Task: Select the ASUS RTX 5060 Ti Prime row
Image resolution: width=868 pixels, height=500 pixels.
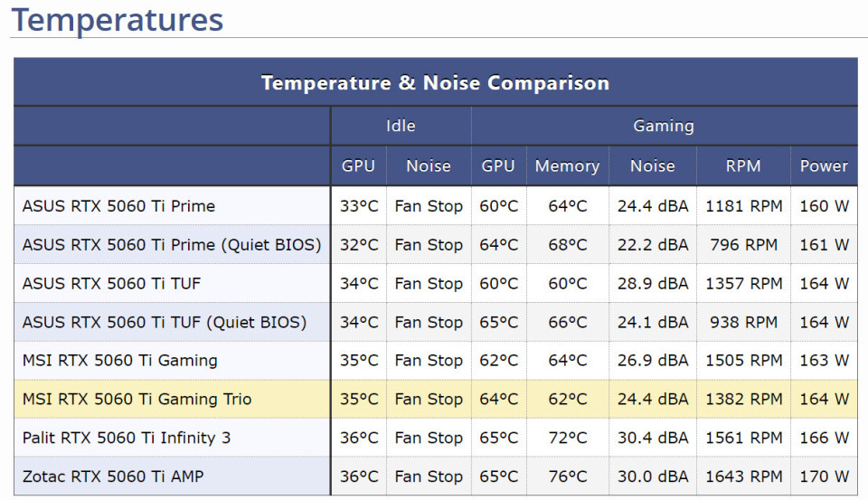Action: pos(436,205)
